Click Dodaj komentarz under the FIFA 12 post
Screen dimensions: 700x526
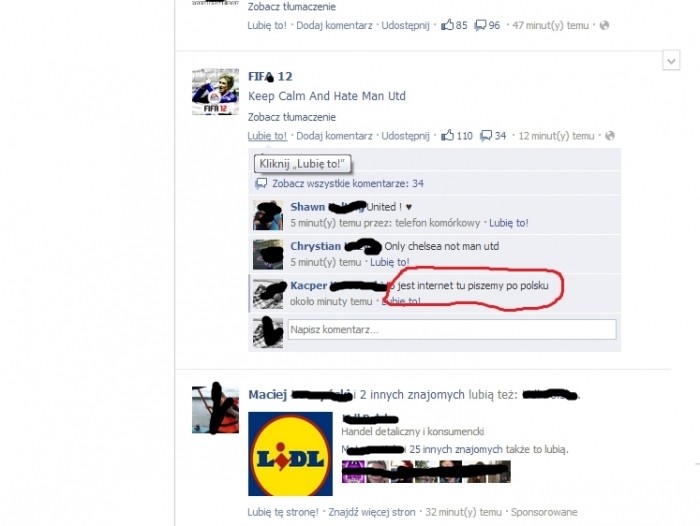pyautogui.click(x=334, y=136)
